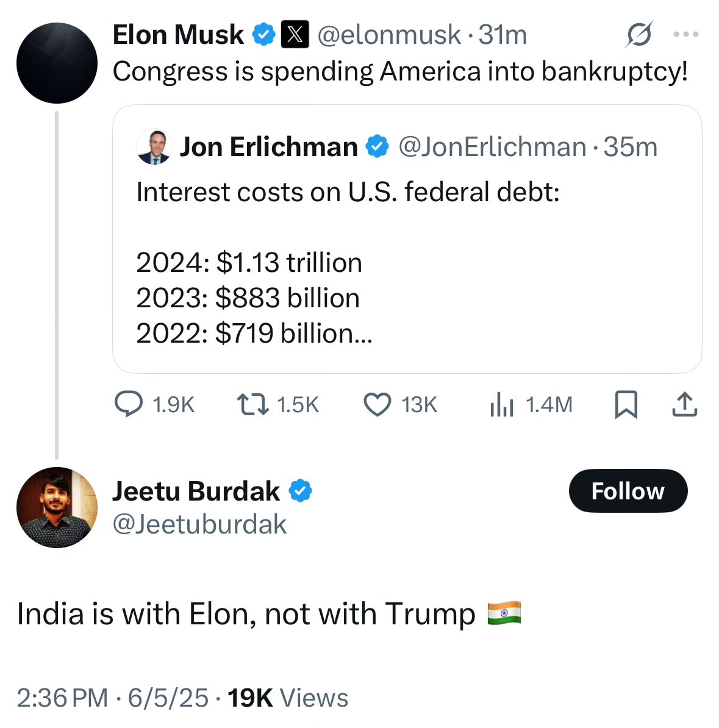Viewport: 719px width, 728px height.
Task: Open the three-dot more options menu
Action: click(x=686, y=34)
